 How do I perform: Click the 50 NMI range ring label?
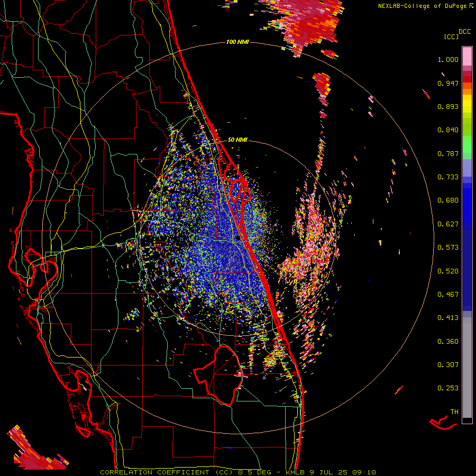point(237,140)
